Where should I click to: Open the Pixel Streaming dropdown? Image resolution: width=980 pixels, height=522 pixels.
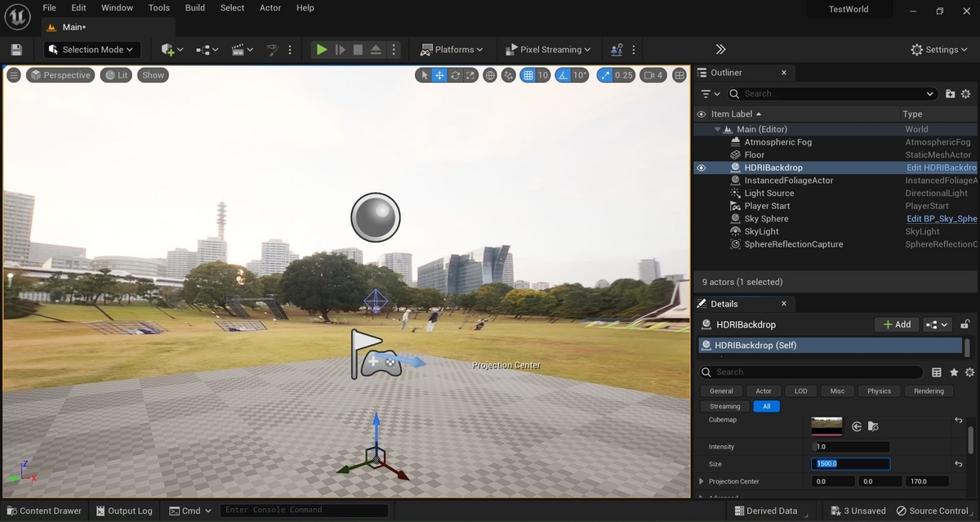click(x=548, y=50)
